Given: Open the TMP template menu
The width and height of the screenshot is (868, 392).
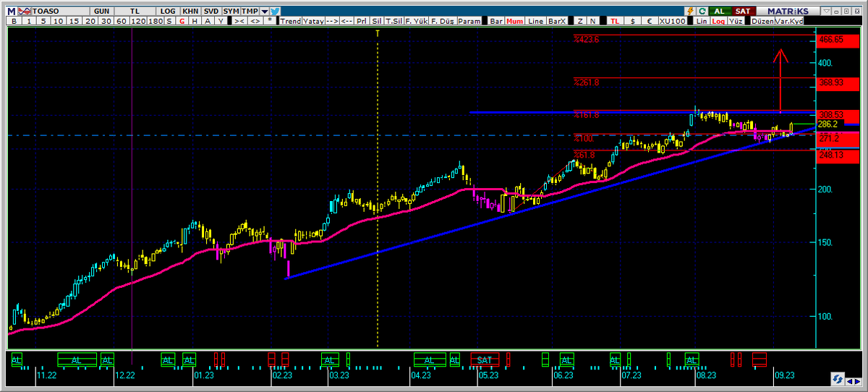Looking at the screenshot, I should 250,11.
